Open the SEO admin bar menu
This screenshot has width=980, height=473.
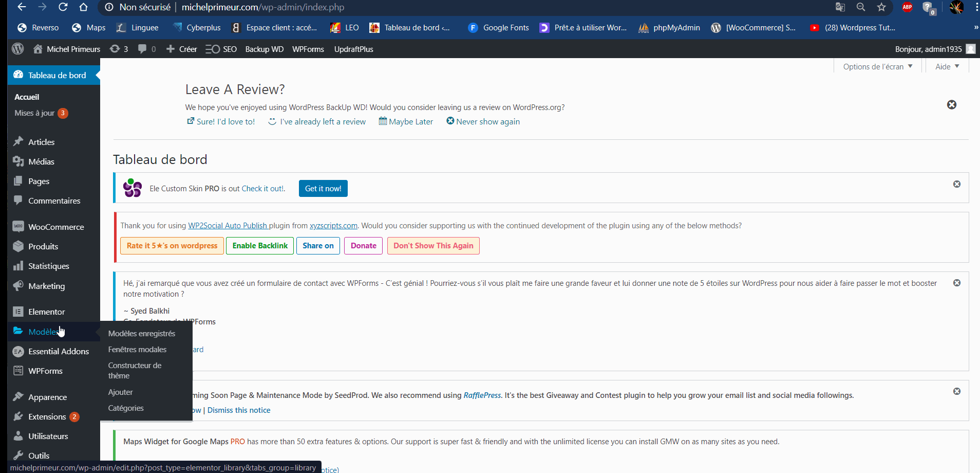coord(221,49)
